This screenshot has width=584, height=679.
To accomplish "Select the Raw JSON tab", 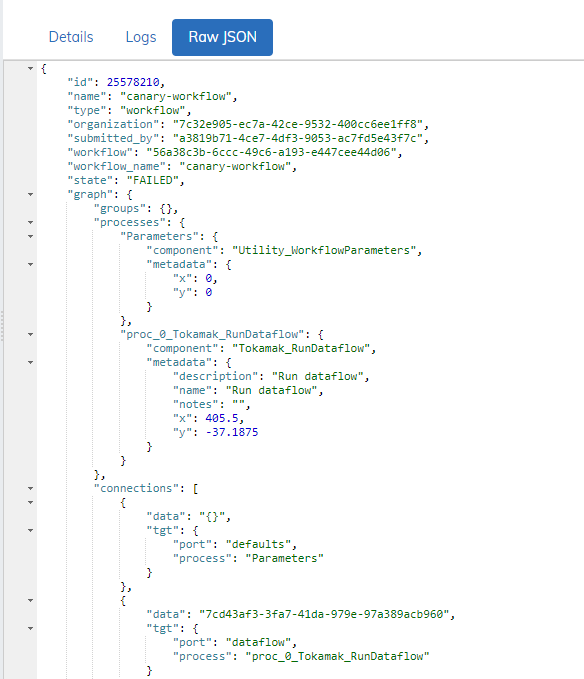I will pyautogui.click(x=223, y=37).
